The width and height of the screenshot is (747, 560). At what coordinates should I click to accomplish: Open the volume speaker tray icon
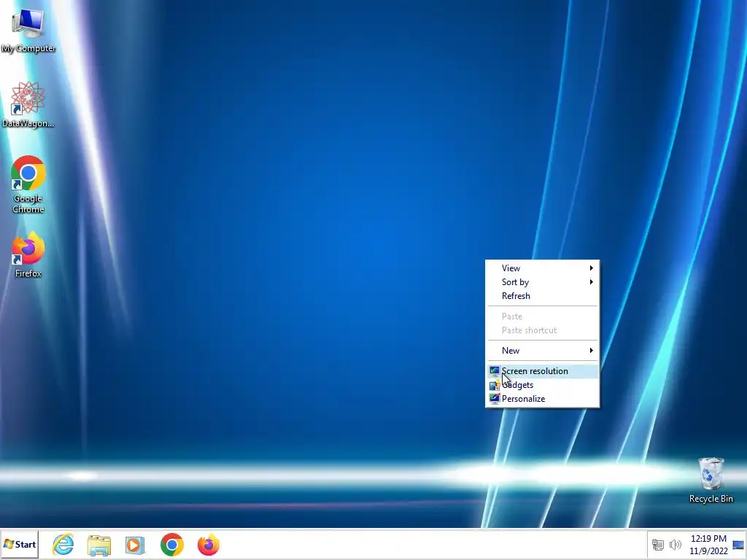(675, 544)
